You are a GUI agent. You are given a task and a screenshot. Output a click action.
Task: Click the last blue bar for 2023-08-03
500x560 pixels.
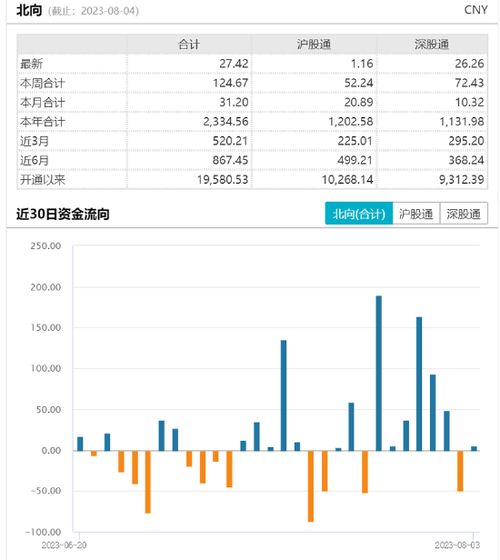(474, 449)
